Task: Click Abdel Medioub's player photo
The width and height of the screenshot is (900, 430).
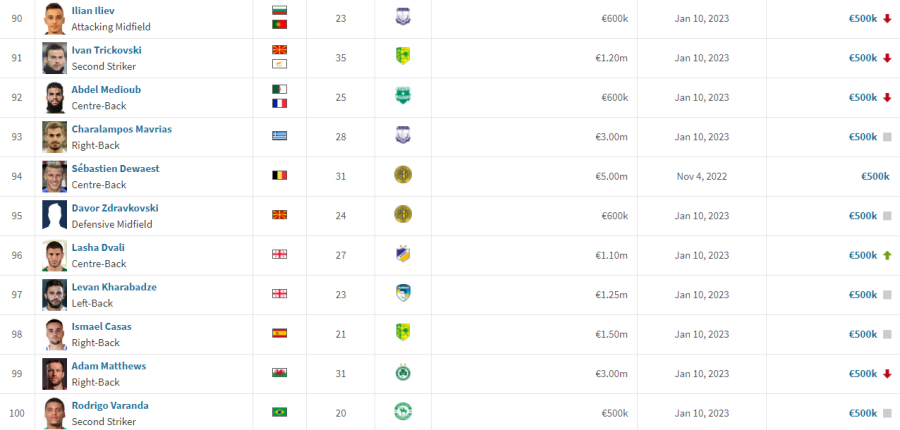Action: tap(55, 98)
